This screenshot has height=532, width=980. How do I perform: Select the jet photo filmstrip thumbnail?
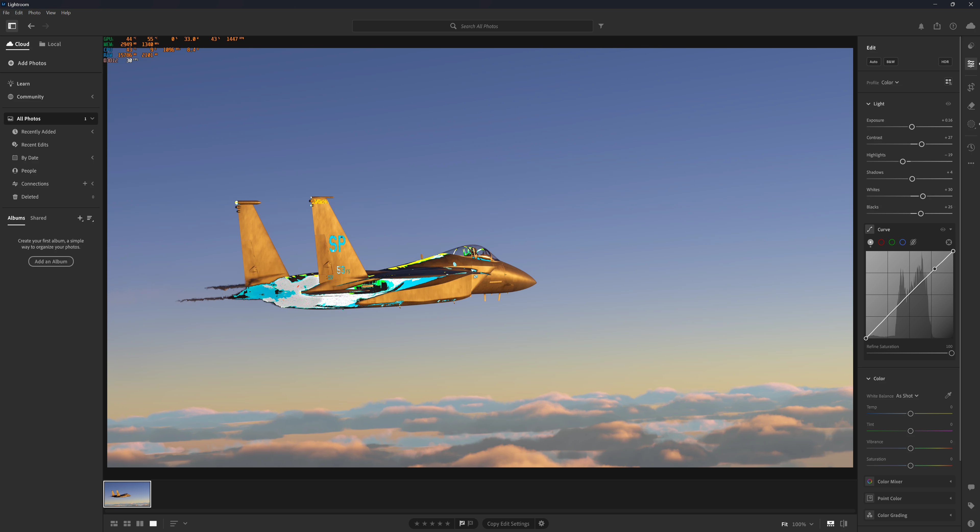[127, 493]
